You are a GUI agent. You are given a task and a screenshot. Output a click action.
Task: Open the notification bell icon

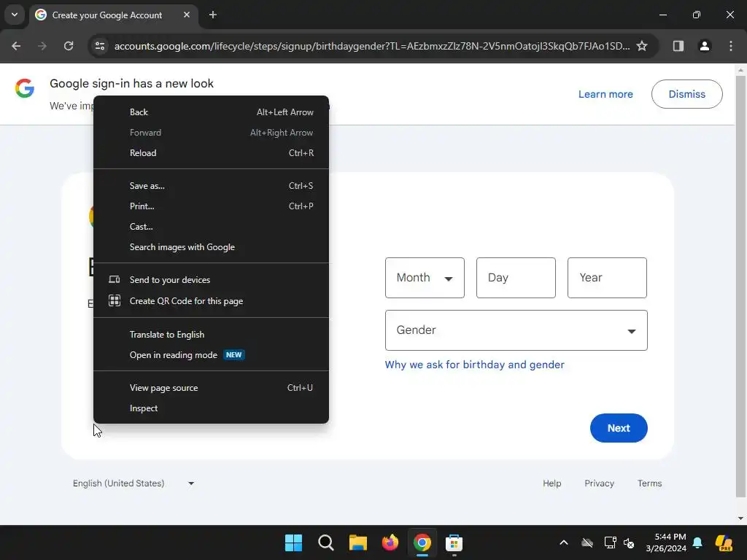coord(697,542)
